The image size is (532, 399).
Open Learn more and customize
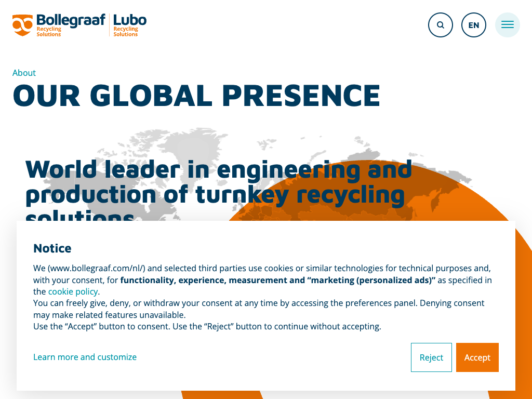pos(85,357)
